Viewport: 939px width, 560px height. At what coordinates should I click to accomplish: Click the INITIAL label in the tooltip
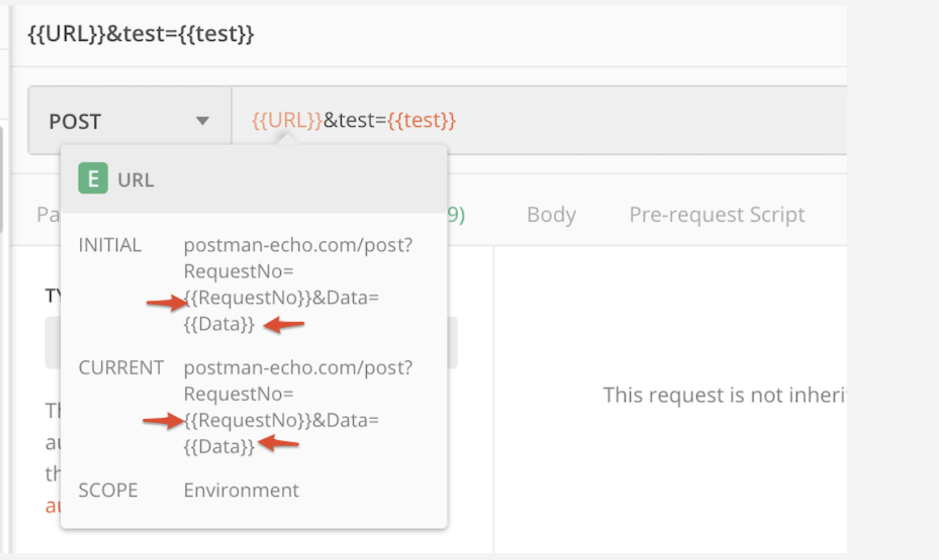(110, 245)
